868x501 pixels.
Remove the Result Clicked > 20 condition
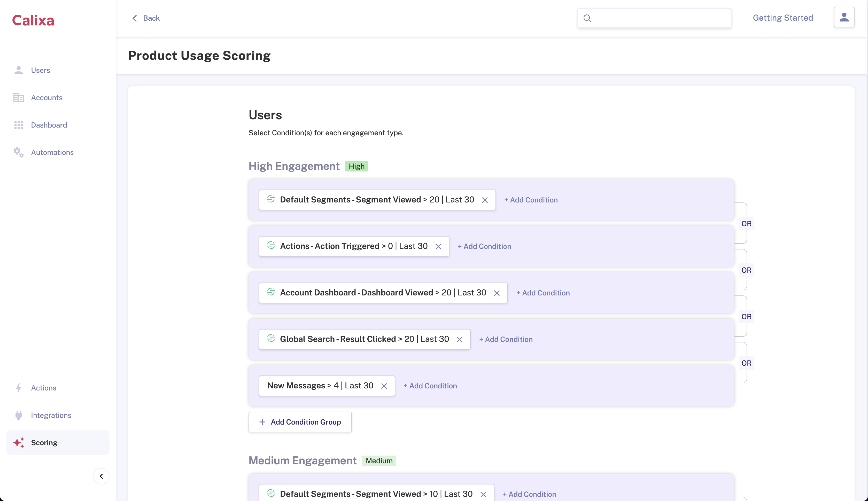click(459, 339)
